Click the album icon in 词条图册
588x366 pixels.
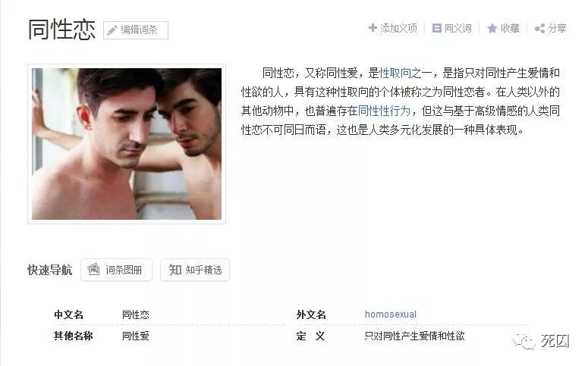93,269
